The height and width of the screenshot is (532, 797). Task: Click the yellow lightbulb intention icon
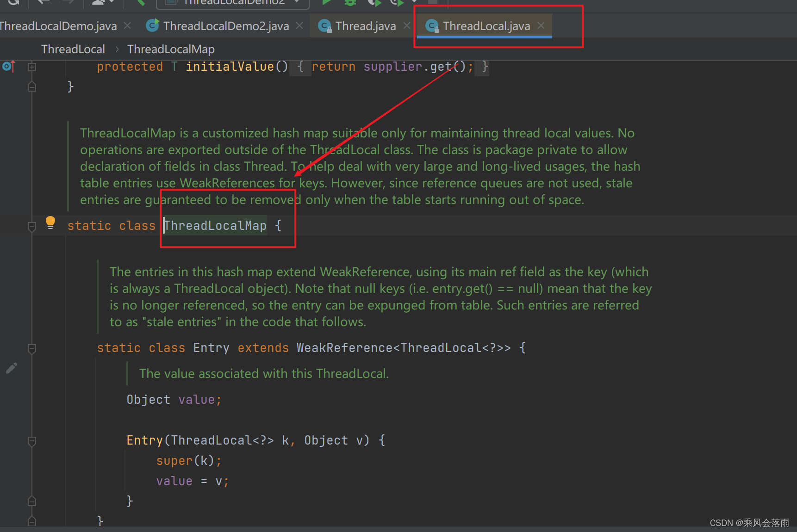[x=50, y=223]
